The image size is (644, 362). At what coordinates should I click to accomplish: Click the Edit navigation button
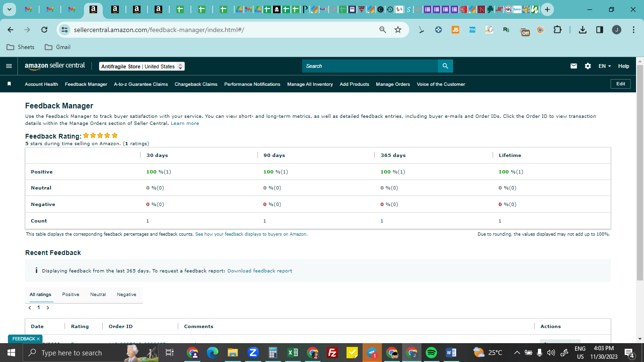click(620, 84)
